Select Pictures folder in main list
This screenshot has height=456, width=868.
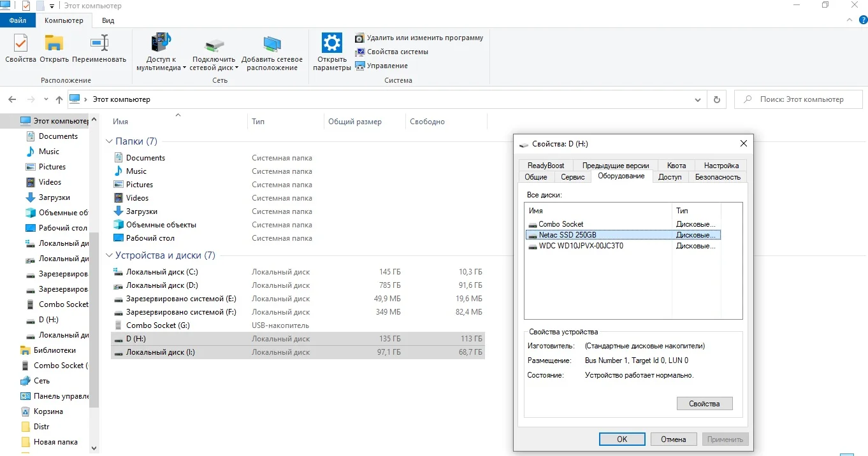point(140,185)
